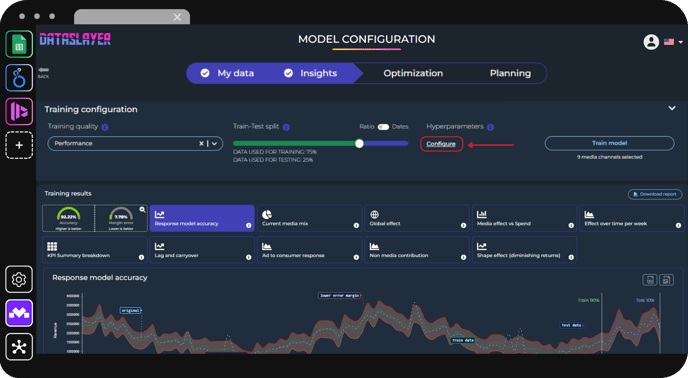
Task: Click the Configure hyperparameters link
Action: 441,144
